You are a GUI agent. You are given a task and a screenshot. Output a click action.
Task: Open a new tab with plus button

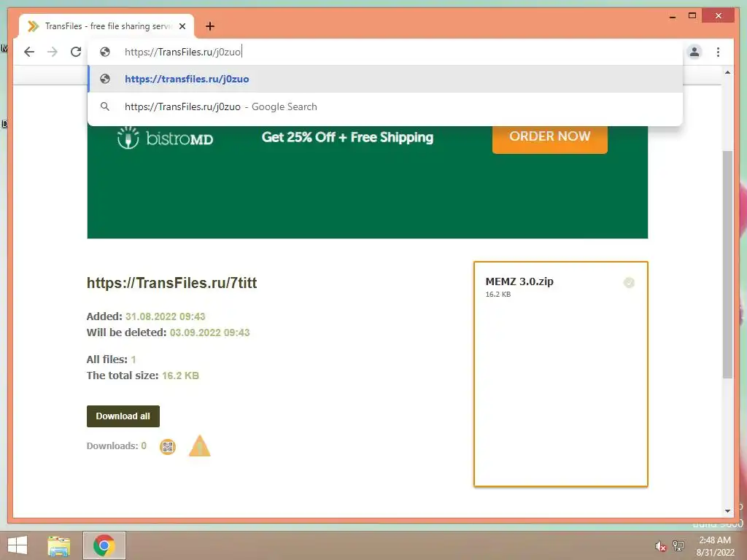210,26
